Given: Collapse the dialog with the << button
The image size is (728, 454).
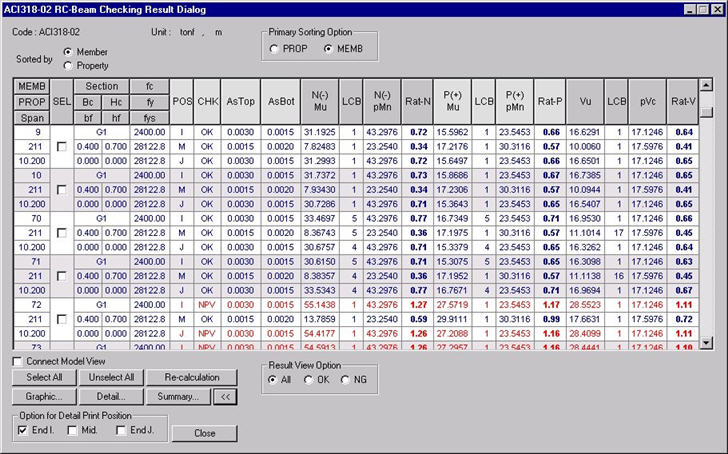Looking at the screenshot, I should (226, 396).
